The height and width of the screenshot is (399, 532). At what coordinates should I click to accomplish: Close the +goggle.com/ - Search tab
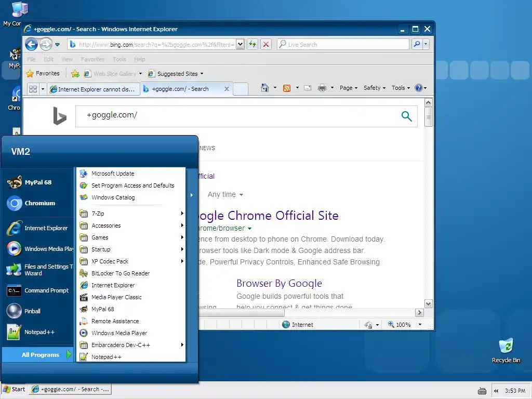[x=227, y=89]
